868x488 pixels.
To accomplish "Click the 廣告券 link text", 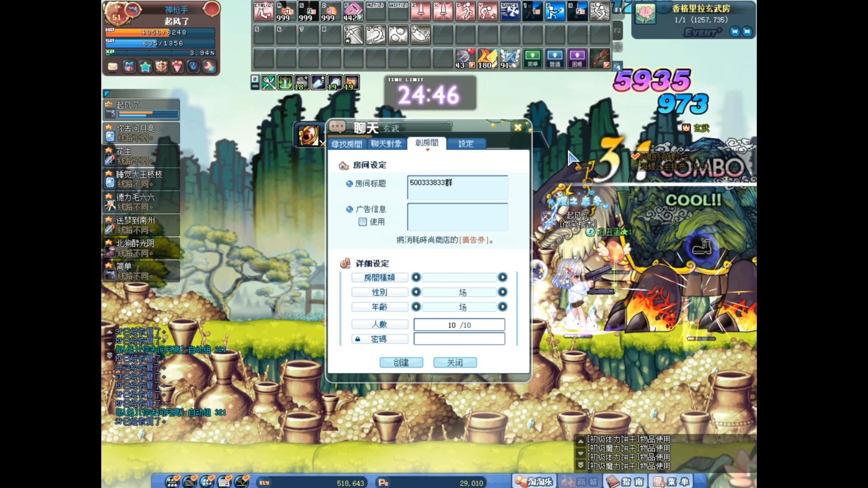I will coord(473,240).
